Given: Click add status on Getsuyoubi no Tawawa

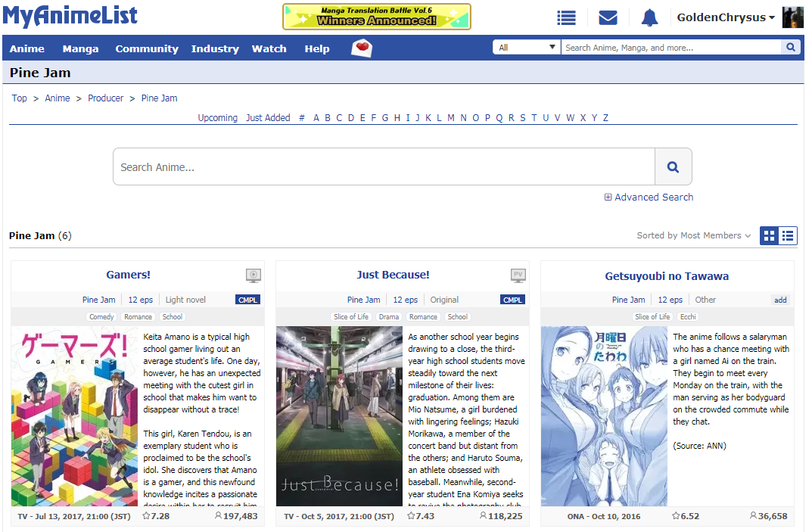Looking at the screenshot, I should click(x=780, y=300).
